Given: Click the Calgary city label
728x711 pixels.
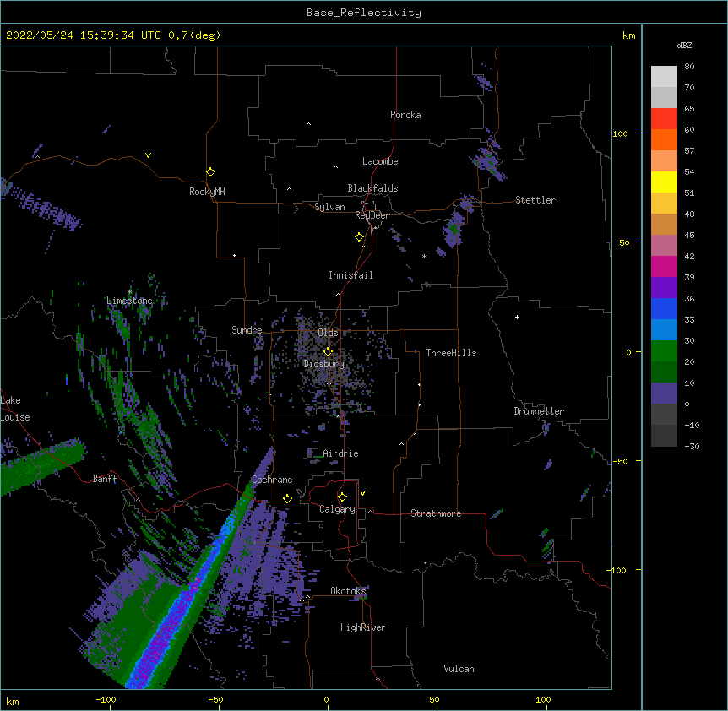Looking at the screenshot, I should click(x=337, y=509).
